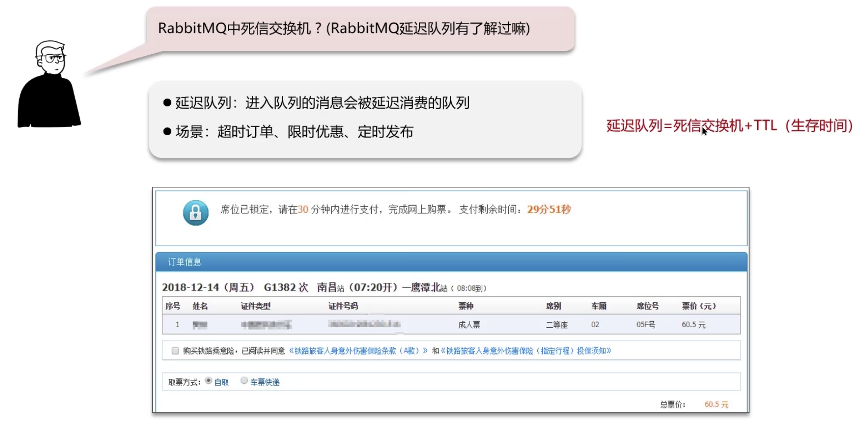This screenshot has width=868, height=425.
Task: Click the 票价（元） column header
Action: pyautogui.click(x=699, y=306)
